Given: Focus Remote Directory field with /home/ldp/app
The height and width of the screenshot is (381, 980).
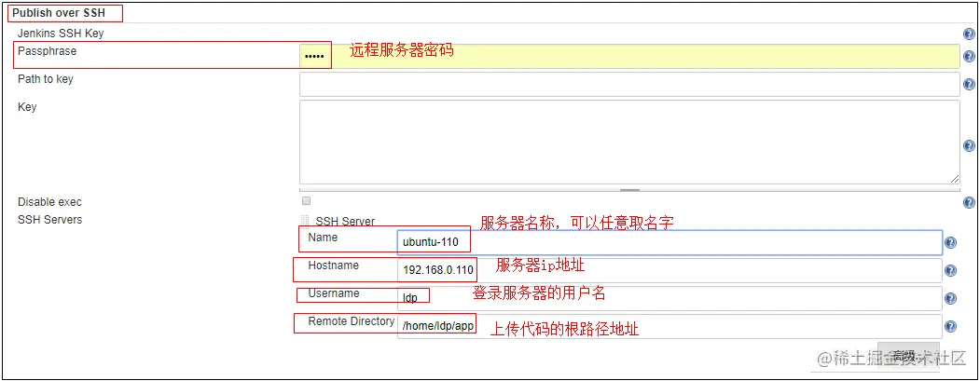Looking at the screenshot, I should click(669, 326).
